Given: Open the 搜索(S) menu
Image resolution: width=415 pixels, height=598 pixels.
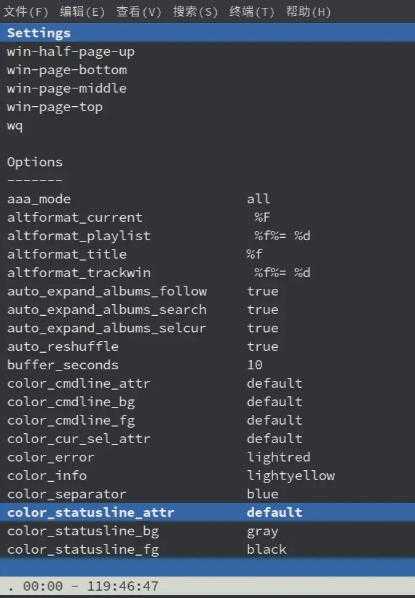Looking at the screenshot, I should point(195,12).
